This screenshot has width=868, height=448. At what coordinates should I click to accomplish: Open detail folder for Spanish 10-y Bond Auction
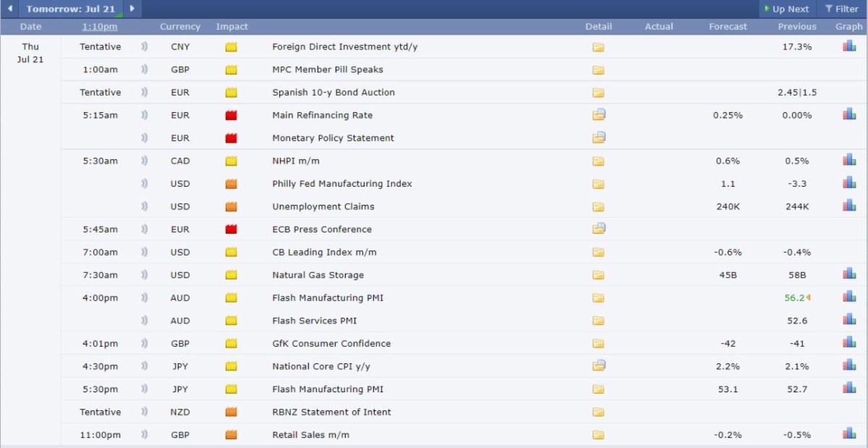598,93
